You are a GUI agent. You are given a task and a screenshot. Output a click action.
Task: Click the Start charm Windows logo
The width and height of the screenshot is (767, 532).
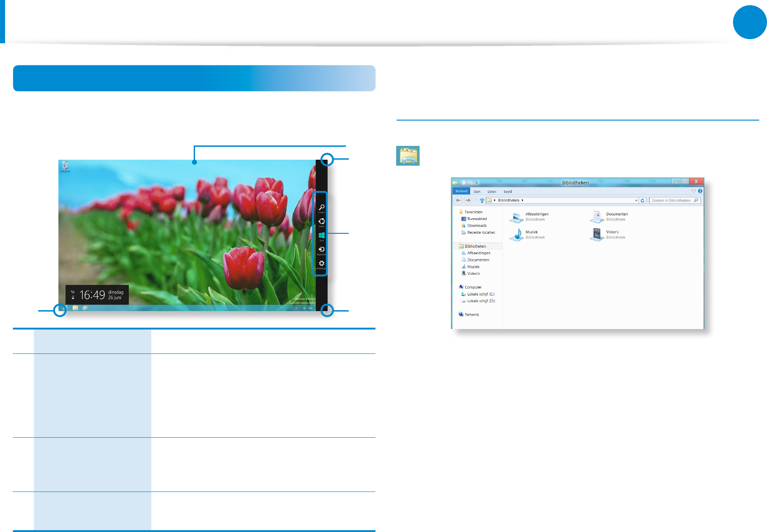[322, 236]
